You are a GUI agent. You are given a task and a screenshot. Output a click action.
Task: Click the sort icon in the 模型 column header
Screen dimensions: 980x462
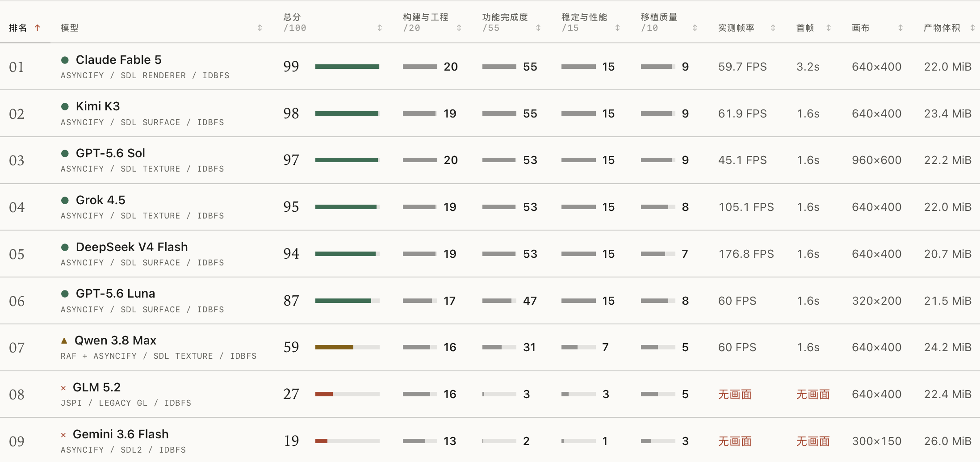[260, 28]
